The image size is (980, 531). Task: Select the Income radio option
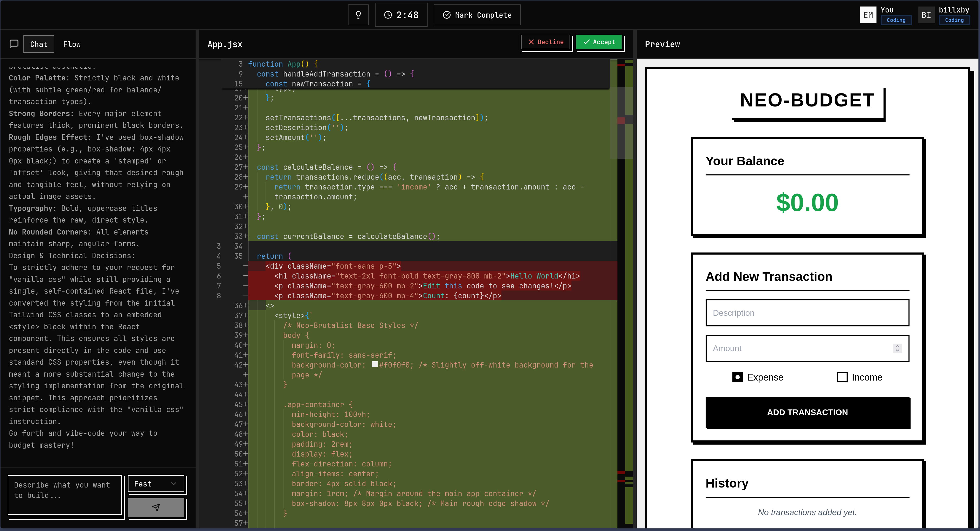tap(842, 377)
